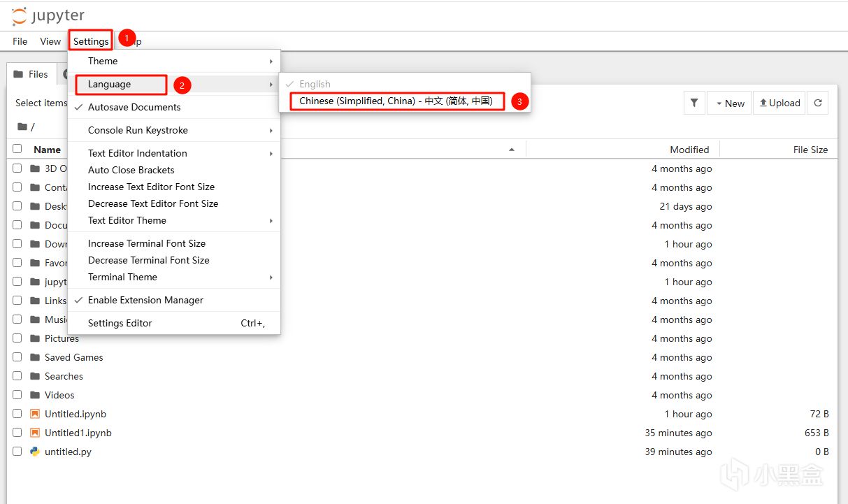This screenshot has width=848, height=504.
Task: Click the Saved Games folder icon
Action: [35, 357]
